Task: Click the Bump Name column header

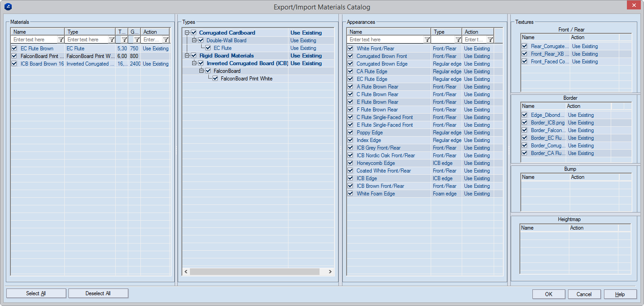Action: pos(545,177)
